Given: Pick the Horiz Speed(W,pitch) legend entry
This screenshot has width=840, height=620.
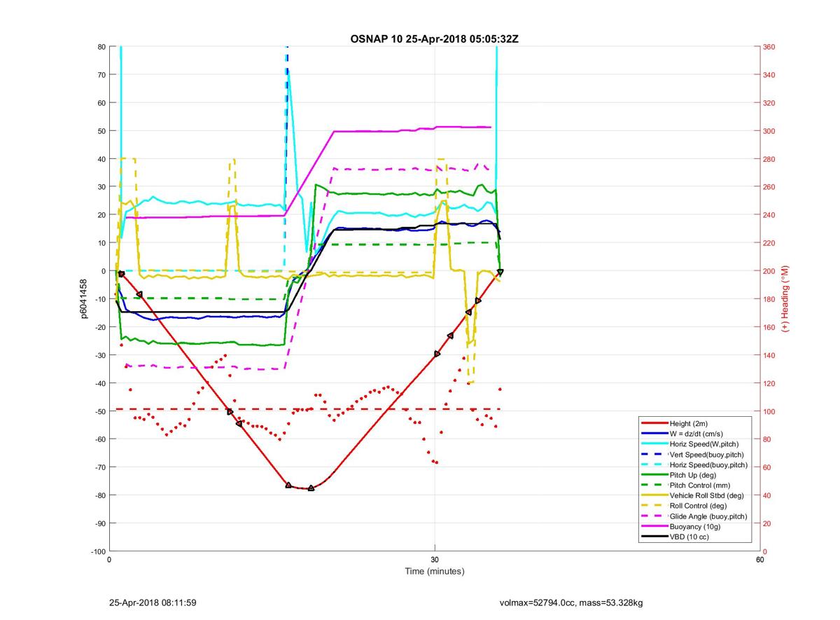Looking at the screenshot, I should click(694, 444).
